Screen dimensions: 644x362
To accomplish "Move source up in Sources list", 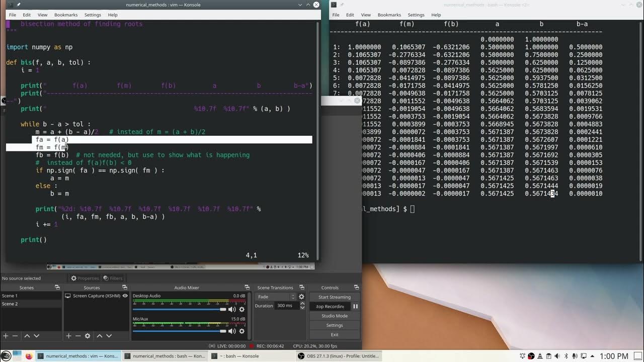I will tap(100, 336).
